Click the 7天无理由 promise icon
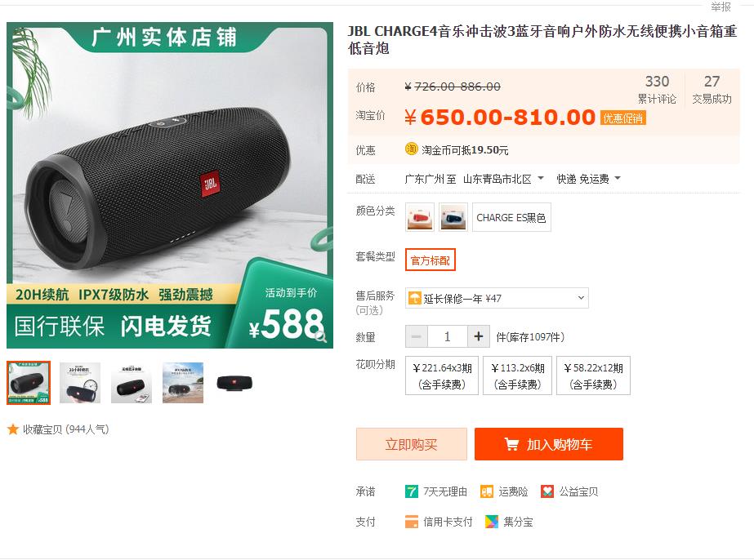This screenshot has width=754, height=560. pyautogui.click(x=412, y=491)
